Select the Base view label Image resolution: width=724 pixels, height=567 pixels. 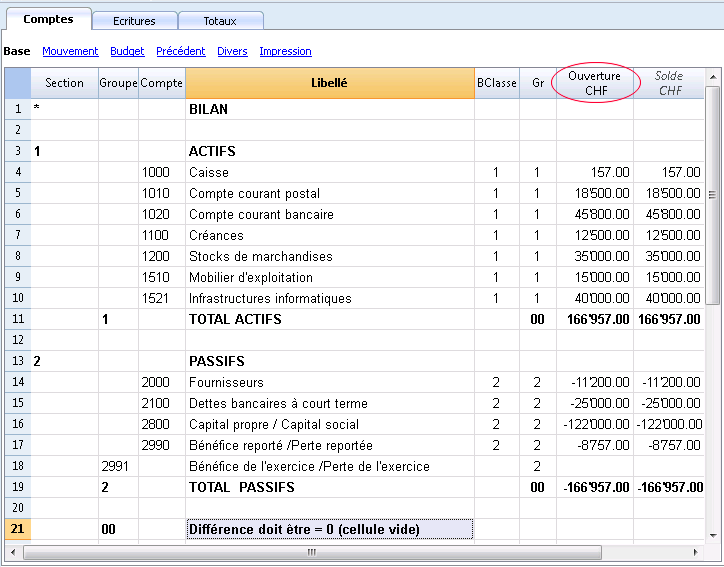17,51
